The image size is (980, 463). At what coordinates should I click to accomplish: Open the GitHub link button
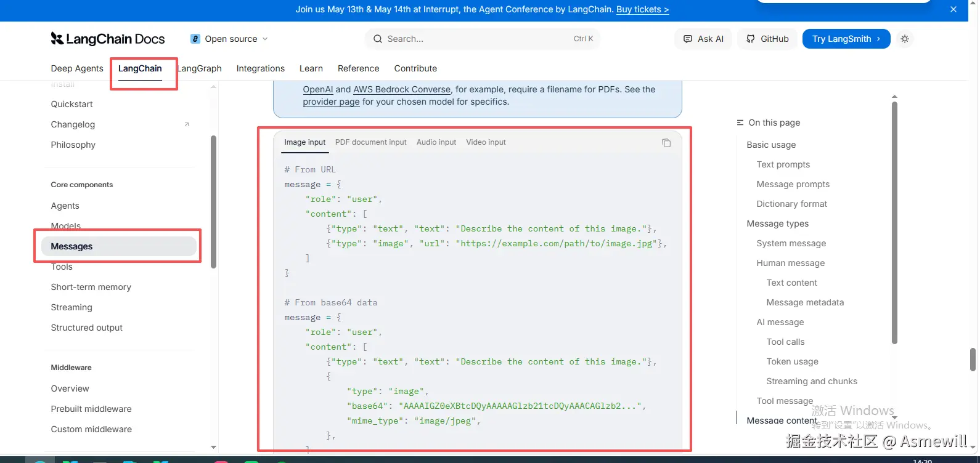[767, 39]
